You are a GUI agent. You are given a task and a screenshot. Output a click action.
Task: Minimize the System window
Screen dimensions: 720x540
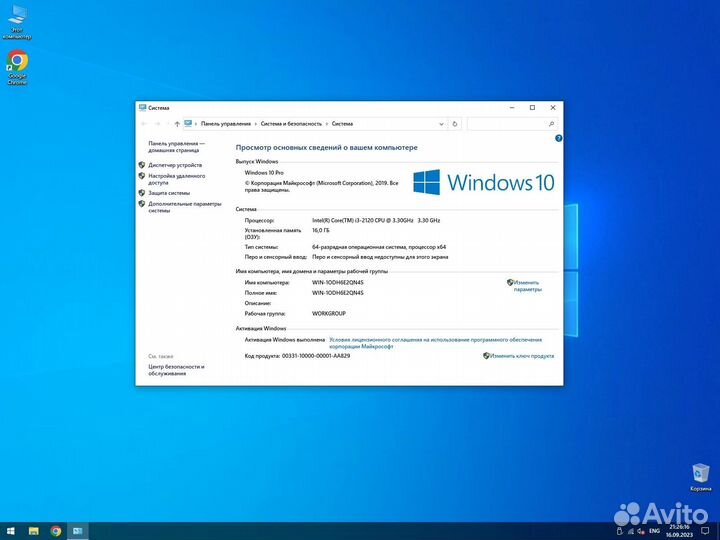(512, 108)
